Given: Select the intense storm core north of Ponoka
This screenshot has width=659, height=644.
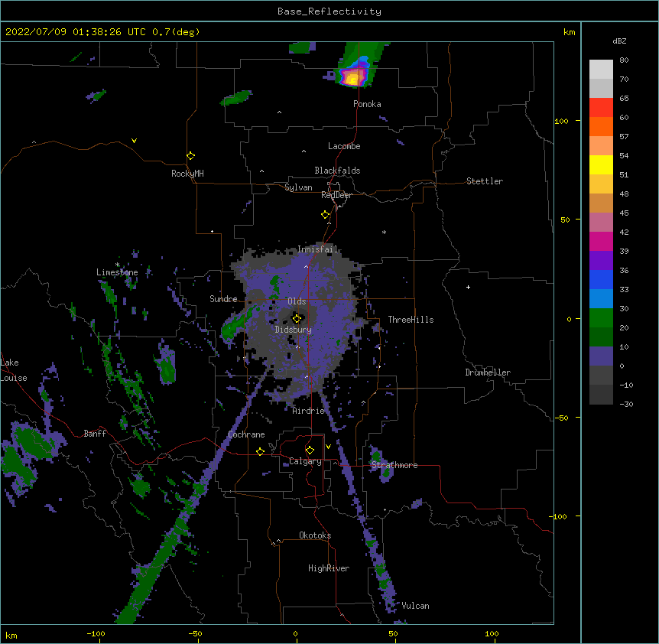Looking at the screenshot, I should coord(354,77).
